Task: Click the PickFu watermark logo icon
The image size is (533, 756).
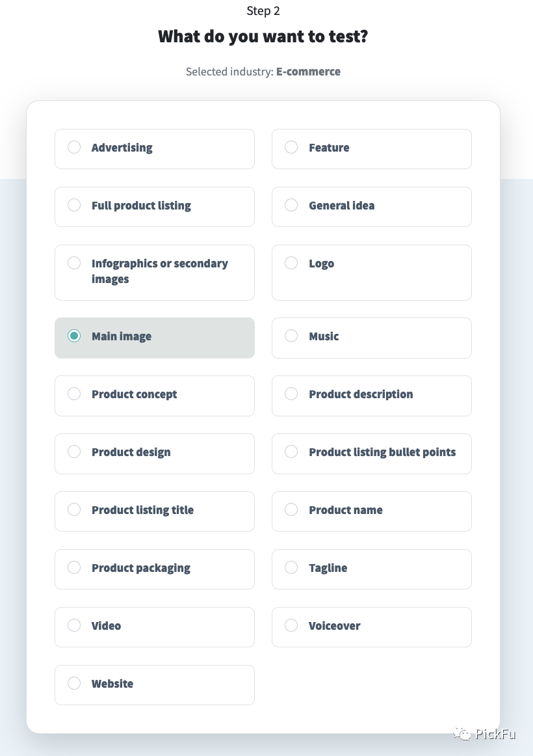Action: tap(463, 734)
